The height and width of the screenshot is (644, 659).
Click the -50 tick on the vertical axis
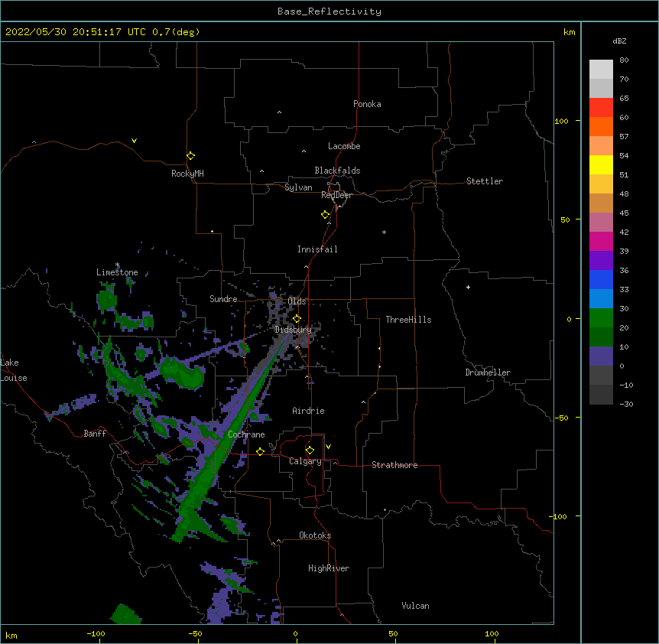(x=561, y=418)
